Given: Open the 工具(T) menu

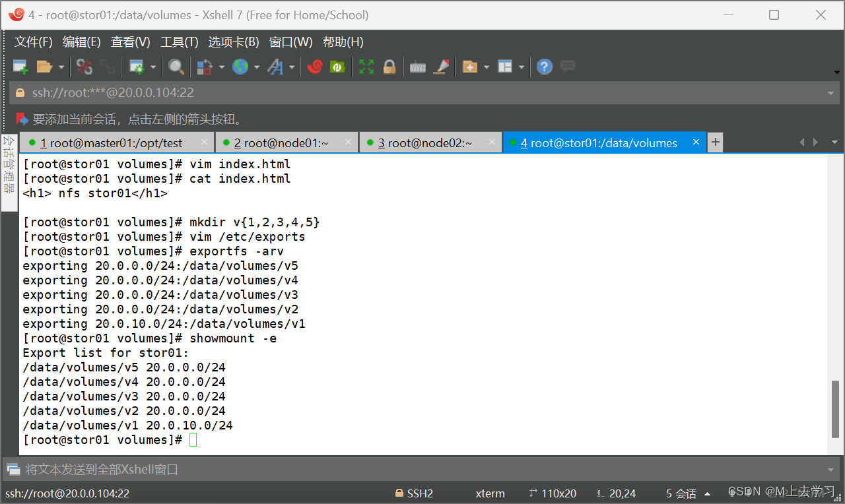Looking at the screenshot, I should point(180,42).
